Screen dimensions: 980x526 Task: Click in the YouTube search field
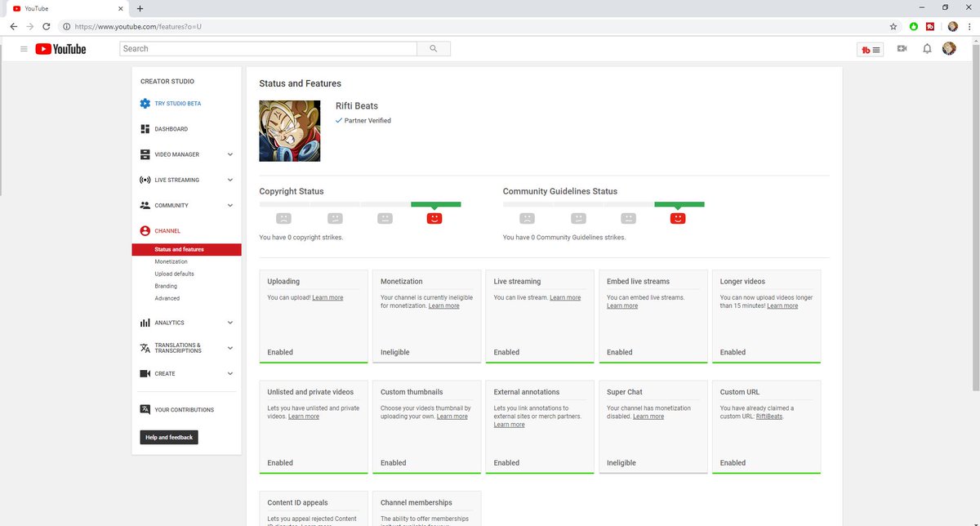pos(269,49)
